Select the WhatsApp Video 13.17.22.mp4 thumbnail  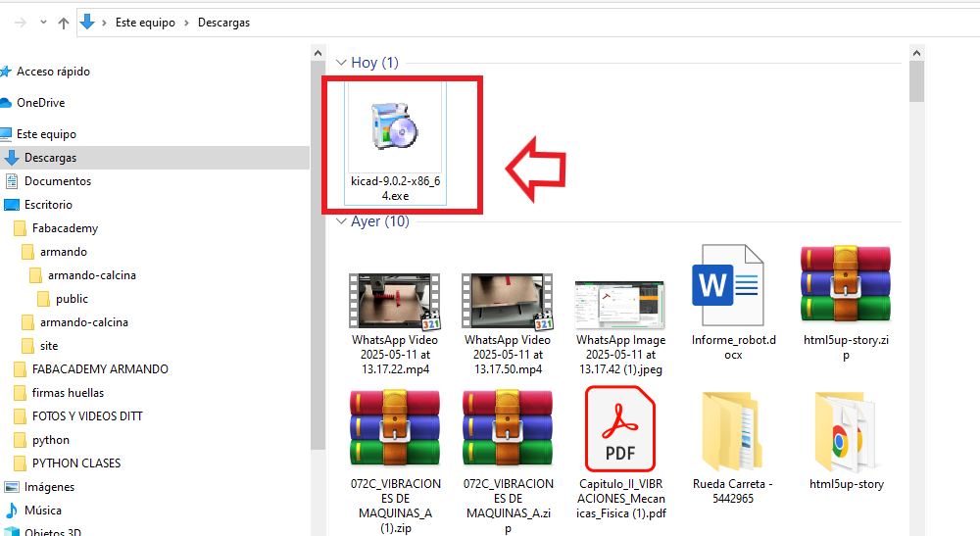click(394, 301)
